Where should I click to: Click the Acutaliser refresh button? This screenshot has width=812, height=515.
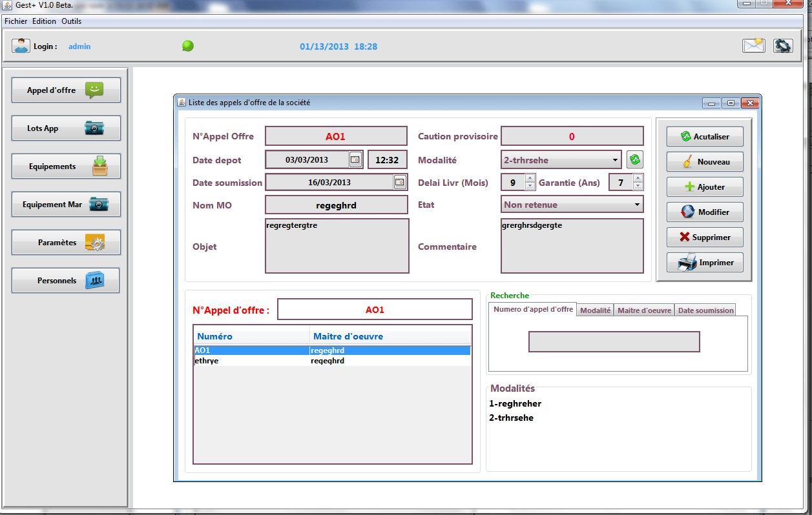tap(705, 137)
